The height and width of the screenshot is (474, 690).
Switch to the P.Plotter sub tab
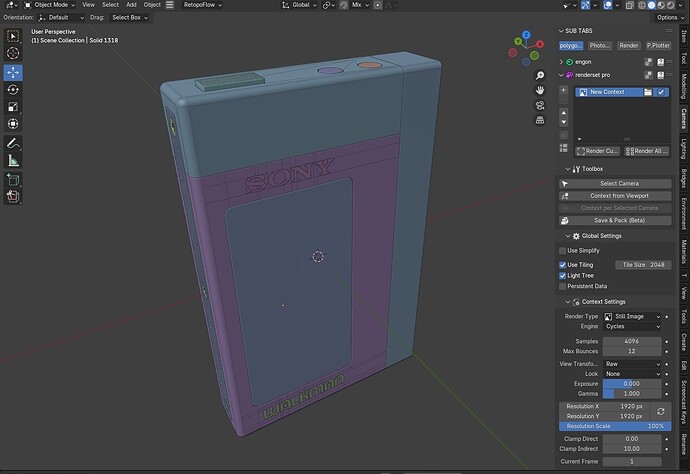point(658,45)
